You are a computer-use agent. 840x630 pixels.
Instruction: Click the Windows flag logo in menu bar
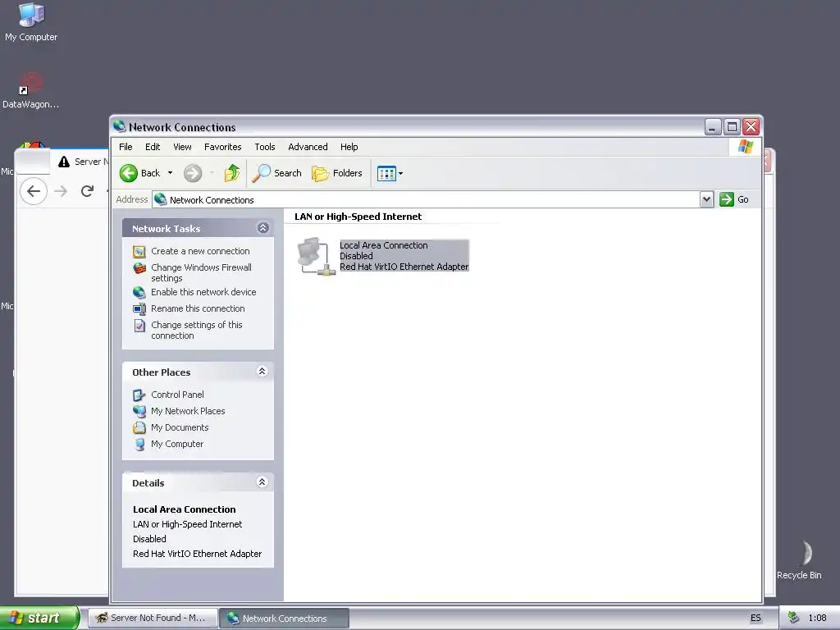point(745,146)
